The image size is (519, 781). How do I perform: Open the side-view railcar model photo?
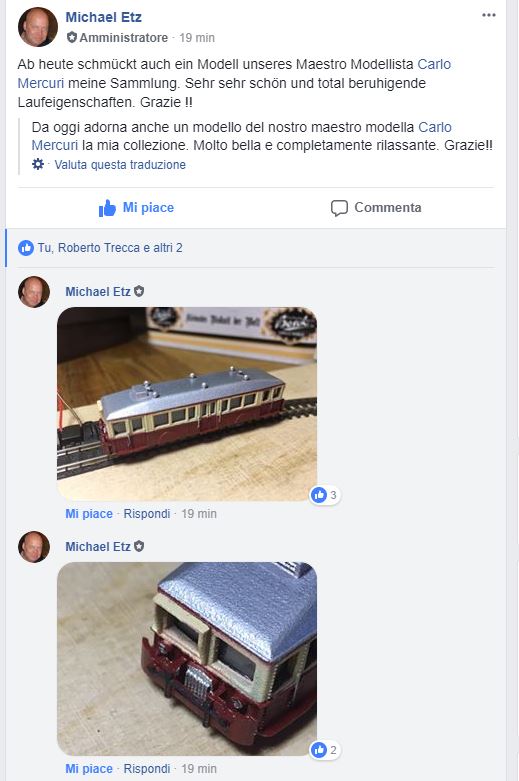(x=187, y=403)
